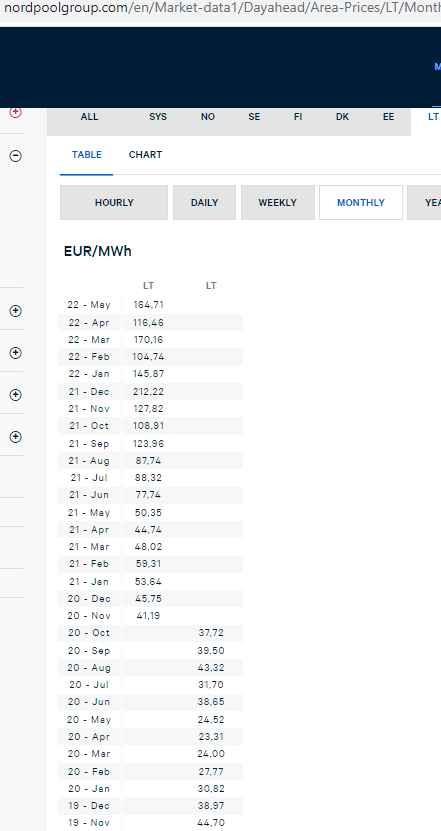This screenshot has width=441, height=831.
Task: Switch to the SE area tab
Action: [x=254, y=117]
